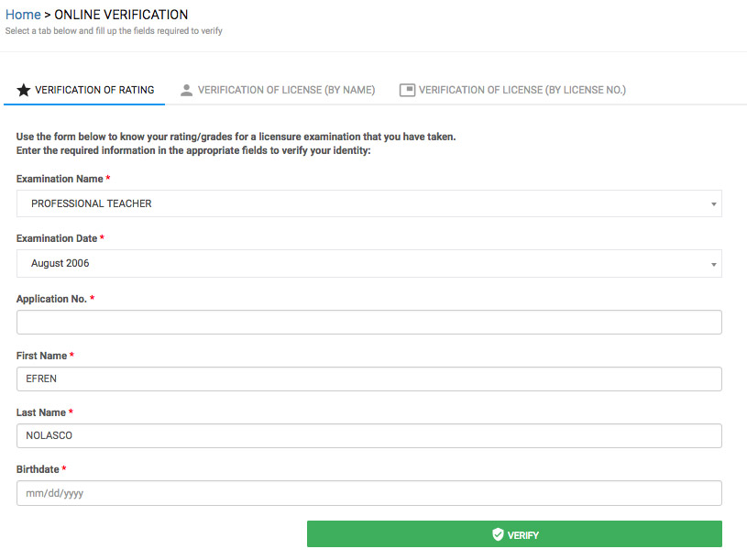This screenshot has width=747, height=560.
Task: Select the Birthdate mm/dd/yyyy field
Action: (368, 492)
